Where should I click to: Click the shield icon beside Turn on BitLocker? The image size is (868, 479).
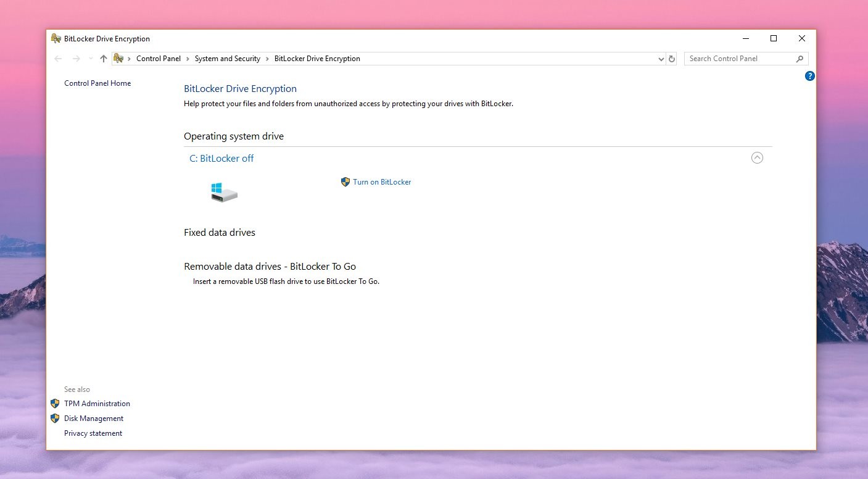point(345,182)
